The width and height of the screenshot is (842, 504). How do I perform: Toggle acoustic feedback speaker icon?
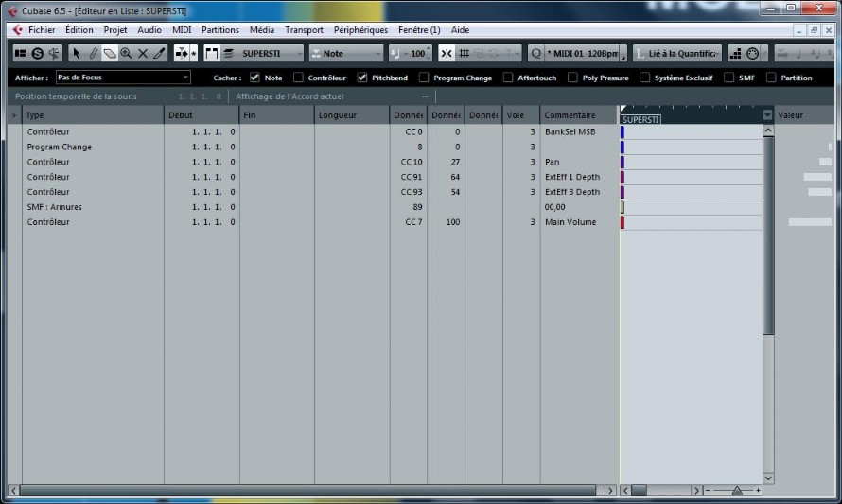pyautogui.click(x=54, y=53)
